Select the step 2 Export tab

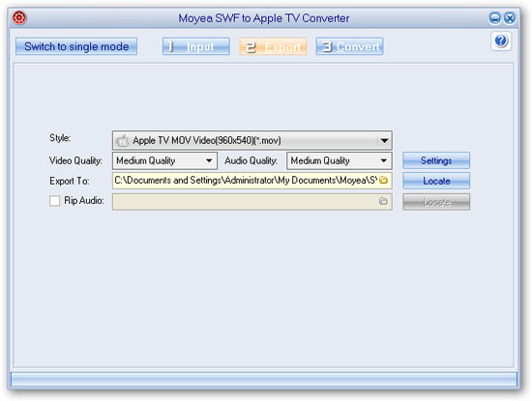pyautogui.click(x=274, y=46)
